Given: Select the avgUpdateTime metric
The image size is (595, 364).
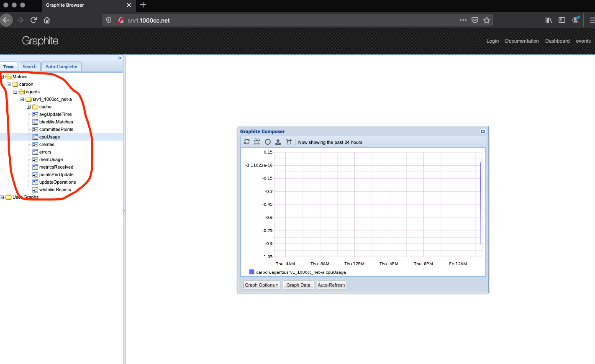Looking at the screenshot, I should [x=55, y=115].
